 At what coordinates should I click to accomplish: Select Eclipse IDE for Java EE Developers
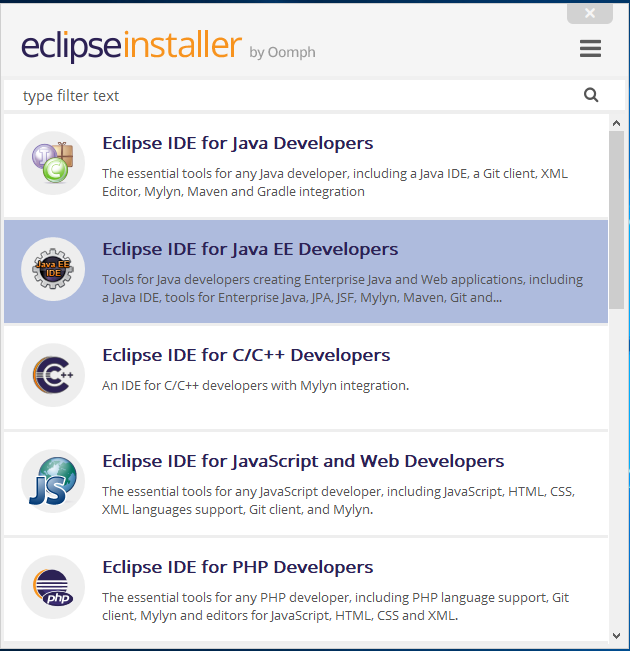click(x=306, y=272)
